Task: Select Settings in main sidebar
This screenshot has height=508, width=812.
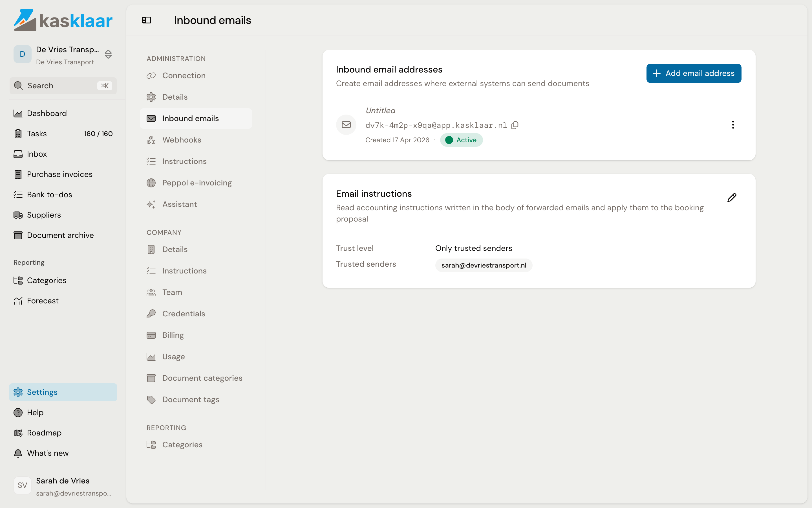Action: 63,392
